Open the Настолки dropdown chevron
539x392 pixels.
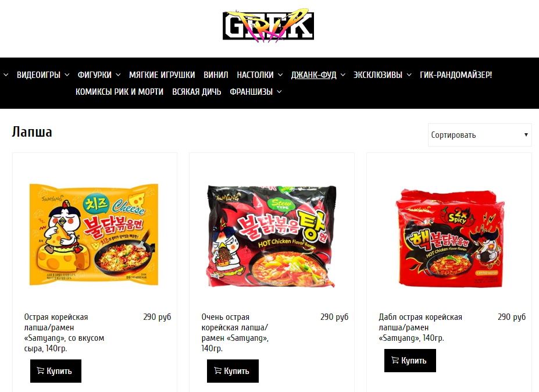click(x=280, y=75)
